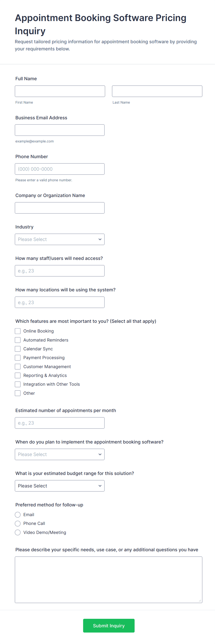This screenshot has width=215, height=644.
Task: Choose Email as follow-up method
Action: [18, 515]
